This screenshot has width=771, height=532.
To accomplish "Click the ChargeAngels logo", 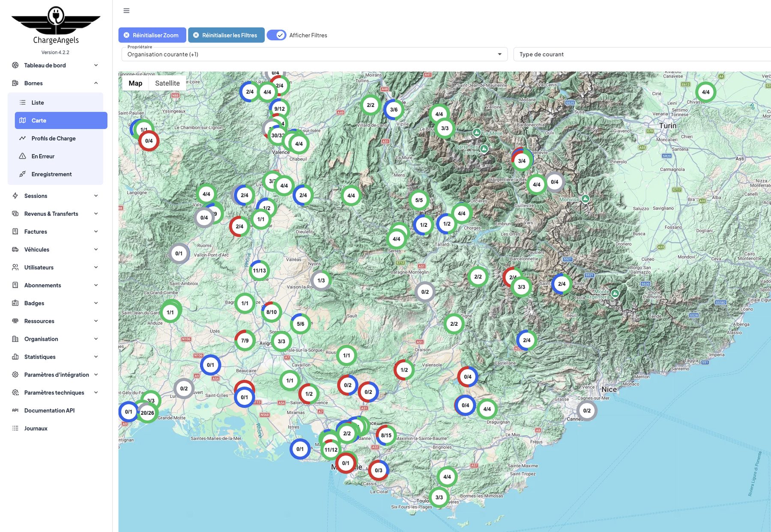I will 56,26.
